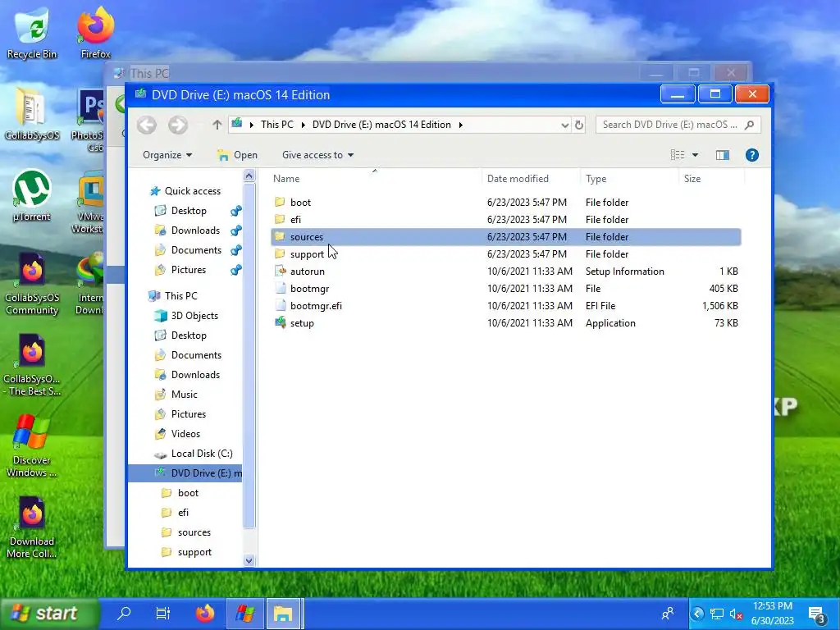Viewport: 840px width, 630px height.
Task: Refresh the DVD Drive folder view
Action: click(x=579, y=125)
